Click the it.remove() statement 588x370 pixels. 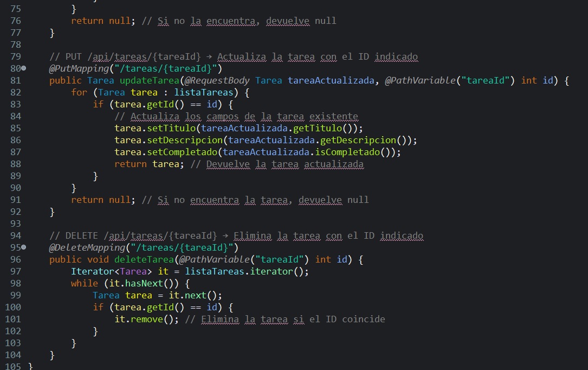[x=146, y=320]
